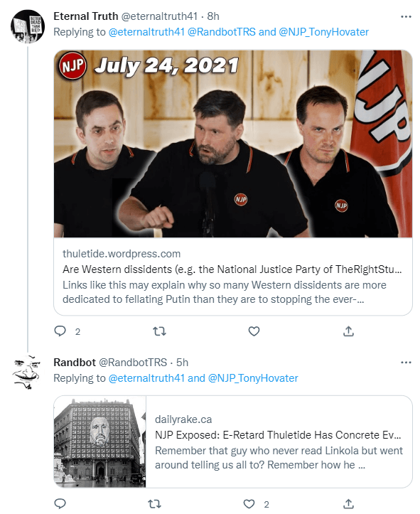Retweet Randbot's tweet
The width and height of the screenshot is (420, 514).
click(x=154, y=503)
